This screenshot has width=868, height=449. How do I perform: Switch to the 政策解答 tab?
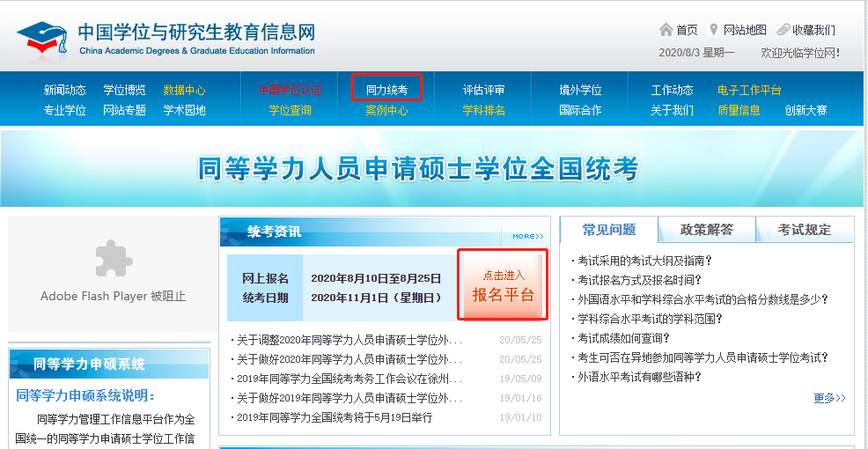pyautogui.click(x=706, y=230)
